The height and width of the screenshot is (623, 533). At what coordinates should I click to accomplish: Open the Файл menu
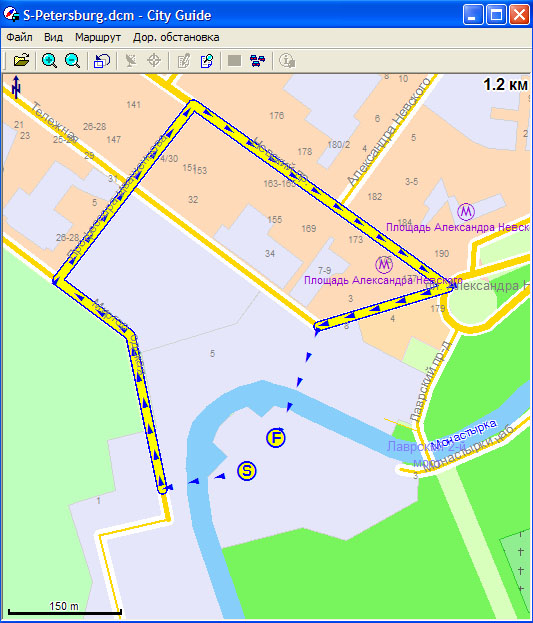coord(19,37)
